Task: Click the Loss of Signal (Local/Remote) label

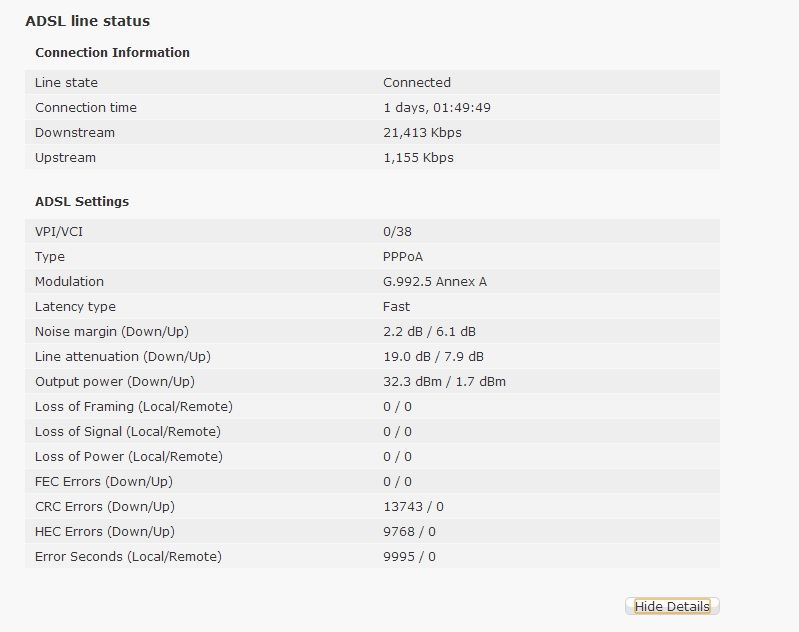Action: click(128, 432)
